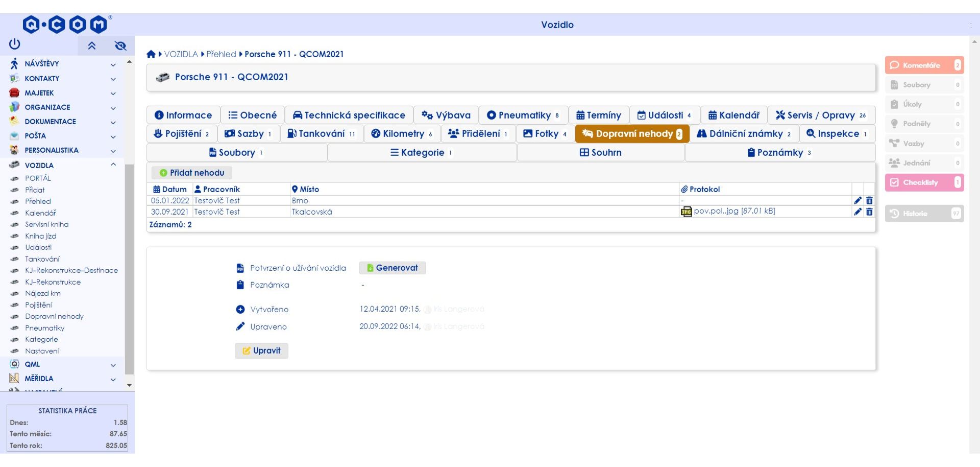
Task: Select the Tankování tab
Action: (x=322, y=133)
